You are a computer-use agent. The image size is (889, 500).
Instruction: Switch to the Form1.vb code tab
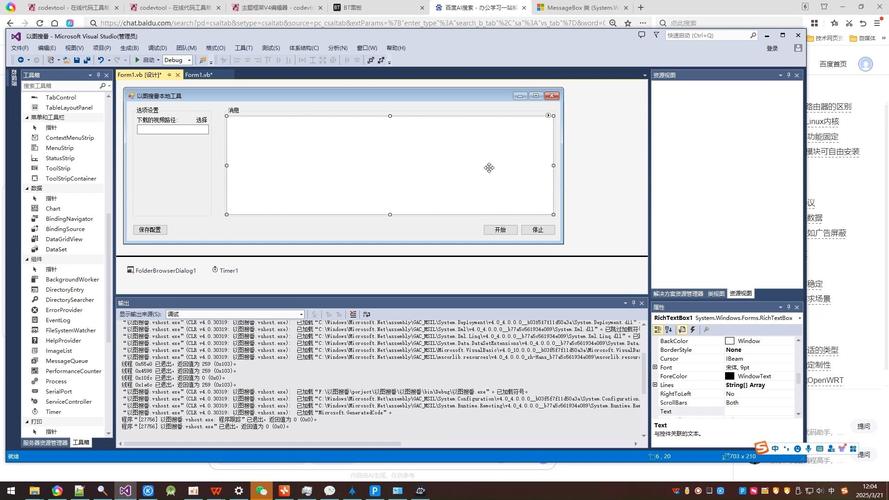pyautogui.click(x=197, y=75)
